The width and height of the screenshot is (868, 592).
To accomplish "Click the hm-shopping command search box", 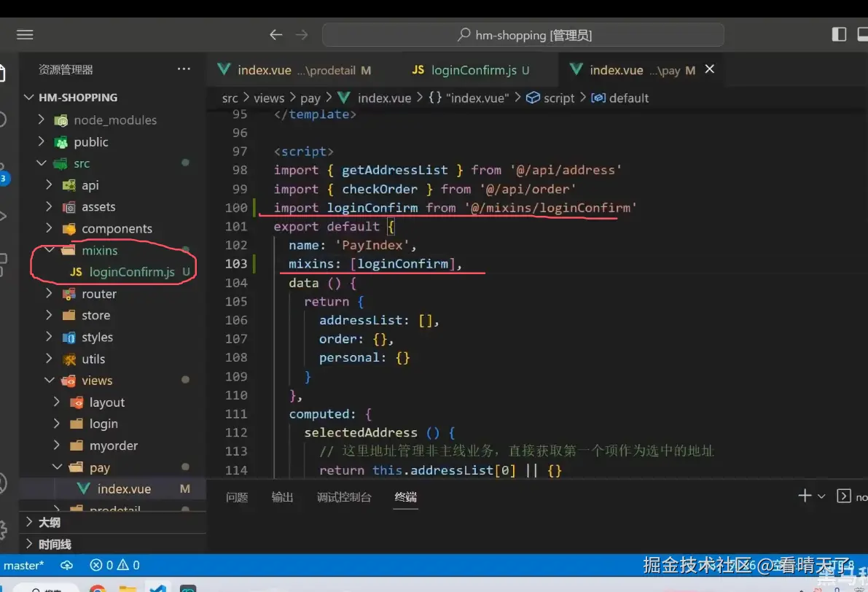I will click(x=523, y=35).
